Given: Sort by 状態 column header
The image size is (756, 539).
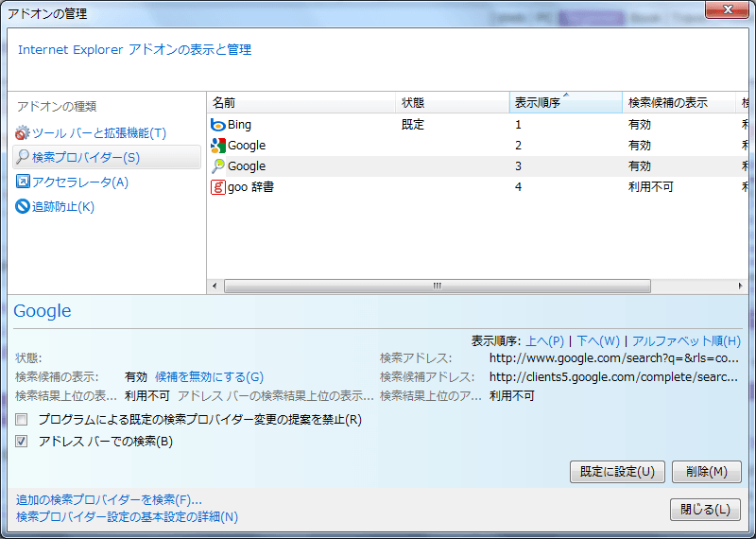Looking at the screenshot, I should point(453,103).
